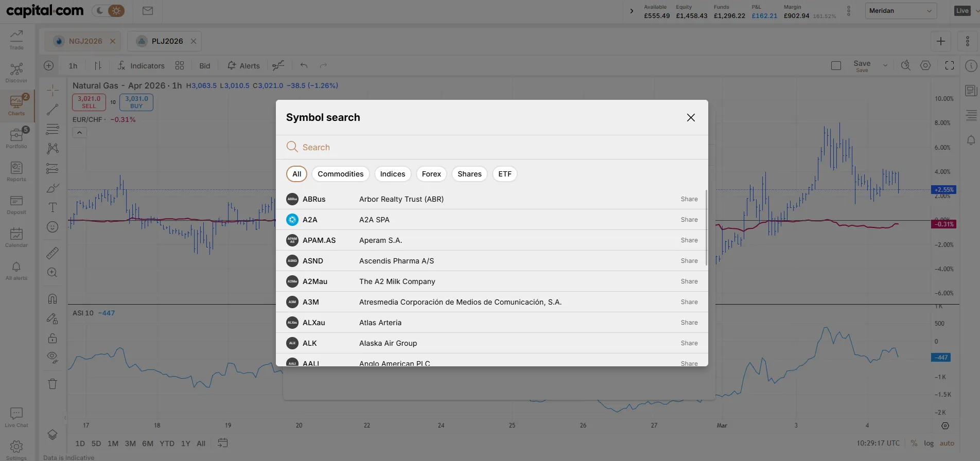Open the 1h timeframe selector
Viewport: 980px width, 461px height.
(x=73, y=65)
